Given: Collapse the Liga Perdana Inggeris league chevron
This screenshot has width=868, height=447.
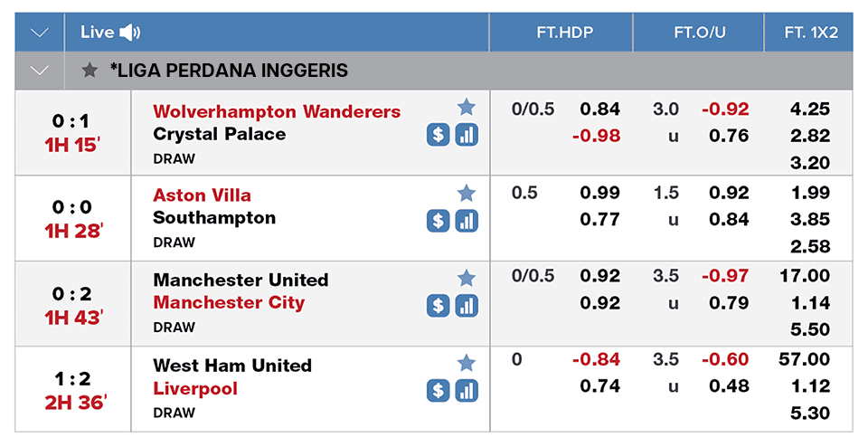Looking at the screenshot, I should click(x=39, y=71).
